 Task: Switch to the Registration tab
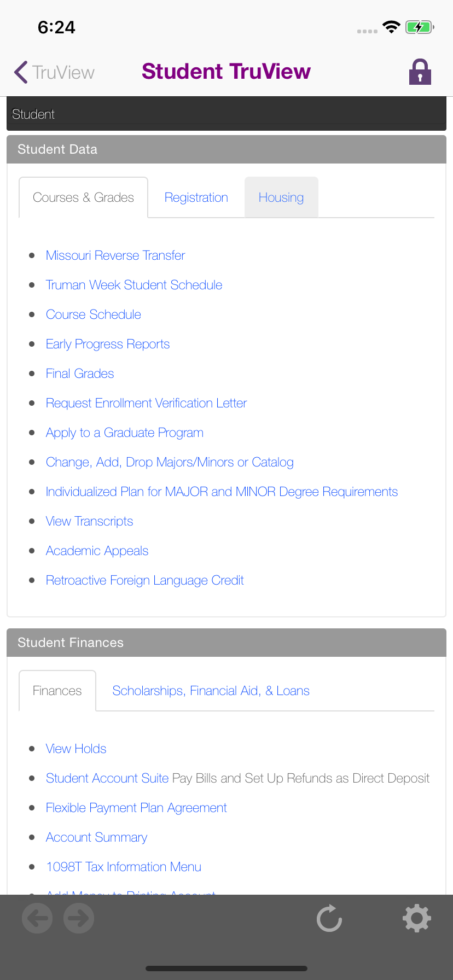(196, 197)
